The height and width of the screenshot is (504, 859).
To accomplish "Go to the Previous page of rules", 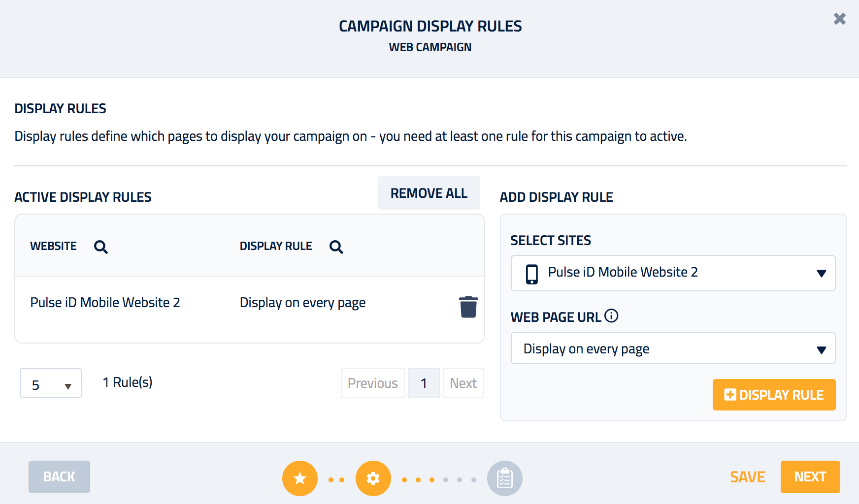I will 373,383.
